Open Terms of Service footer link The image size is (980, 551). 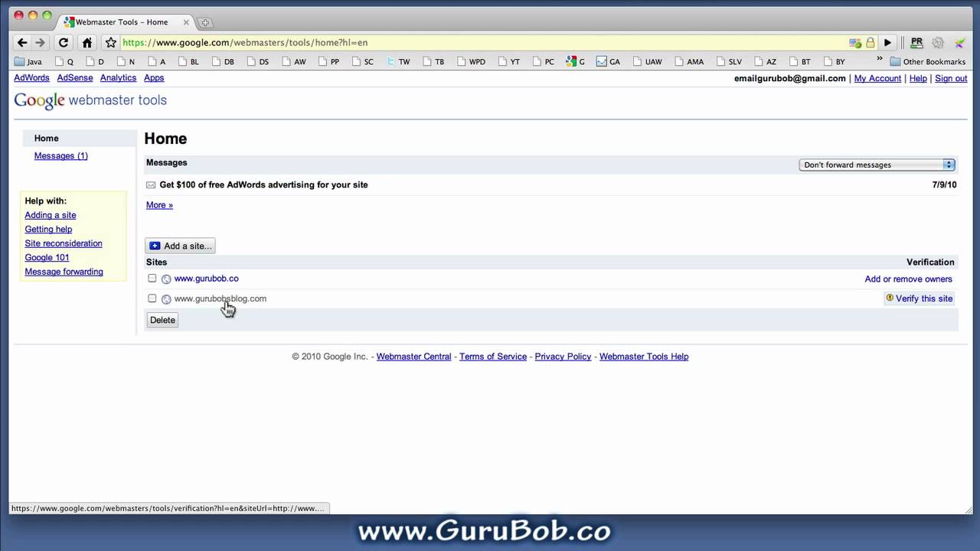point(493,357)
